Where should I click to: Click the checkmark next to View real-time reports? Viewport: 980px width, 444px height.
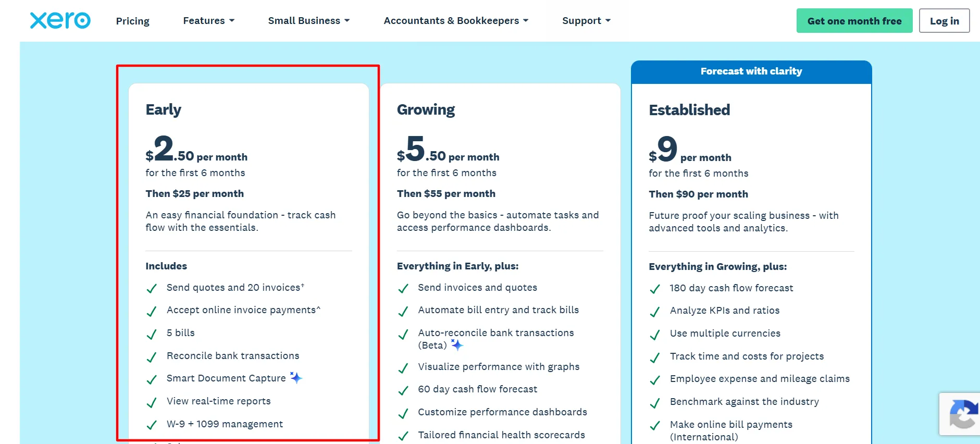[152, 403]
